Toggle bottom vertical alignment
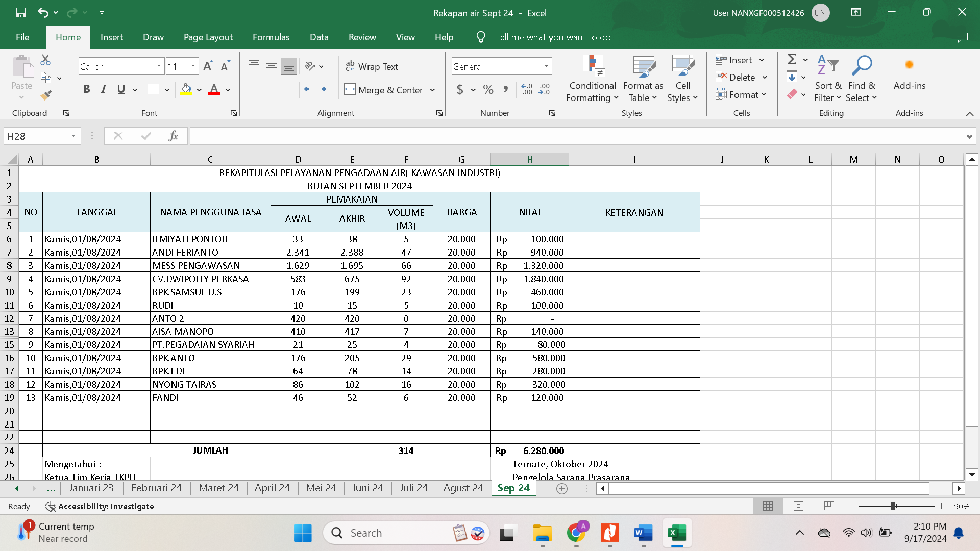 (x=289, y=65)
